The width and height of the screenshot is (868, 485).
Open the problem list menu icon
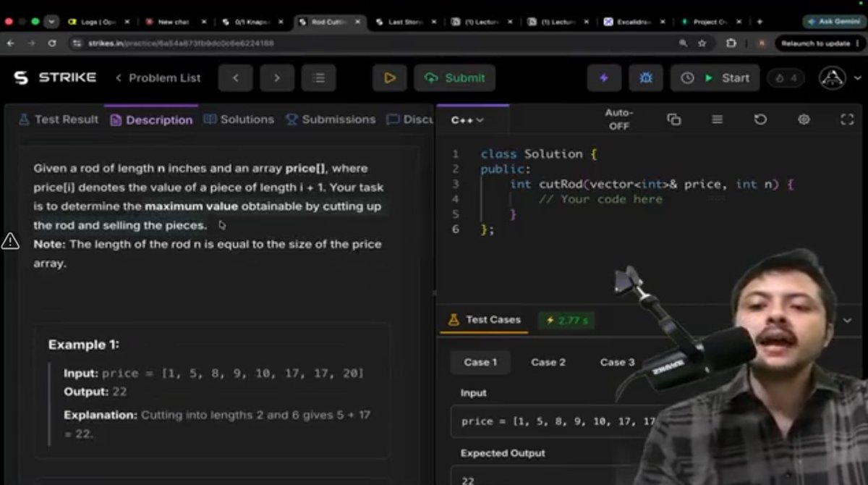(318, 77)
